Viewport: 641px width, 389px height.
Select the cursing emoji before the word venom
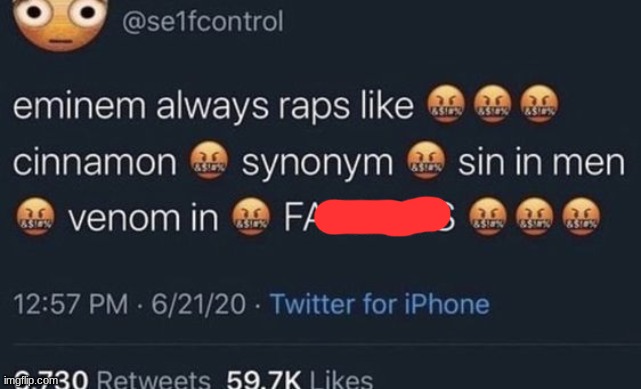click(35, 217)
